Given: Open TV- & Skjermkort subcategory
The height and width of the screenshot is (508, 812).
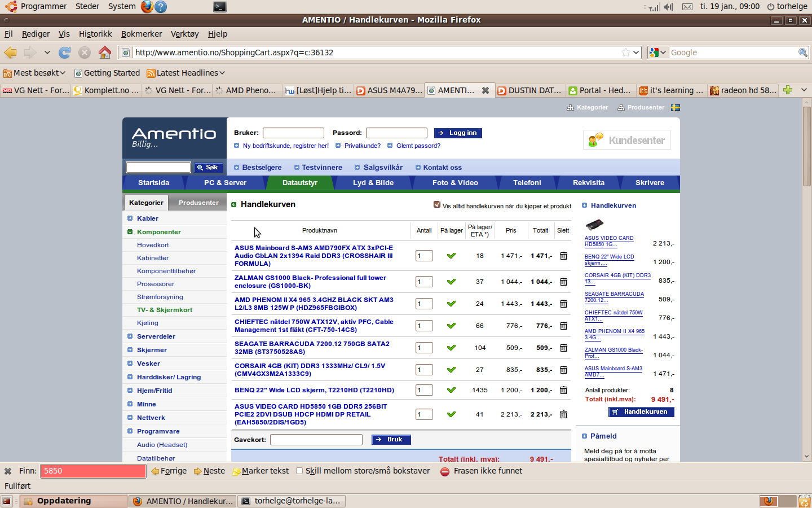Looking at the screenshot, I should click(x=165, y=310).
